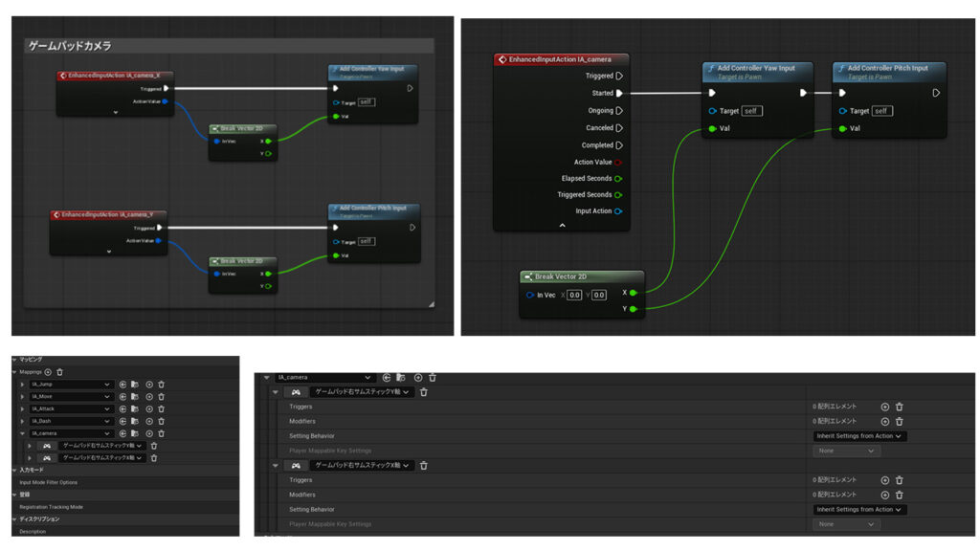Click the use-selected arrow icon for IA_Attack
This screenshot has height=551, width=980.
122,409
